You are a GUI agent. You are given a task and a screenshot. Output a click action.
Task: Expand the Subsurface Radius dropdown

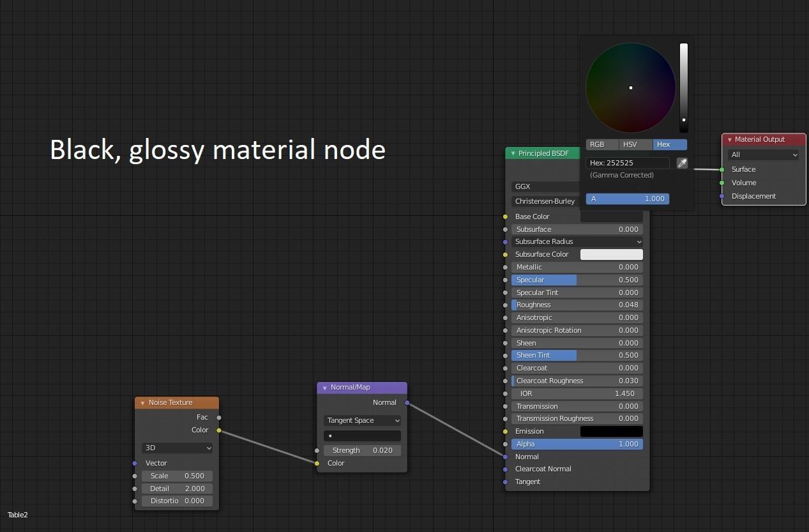tap(577, 241)
